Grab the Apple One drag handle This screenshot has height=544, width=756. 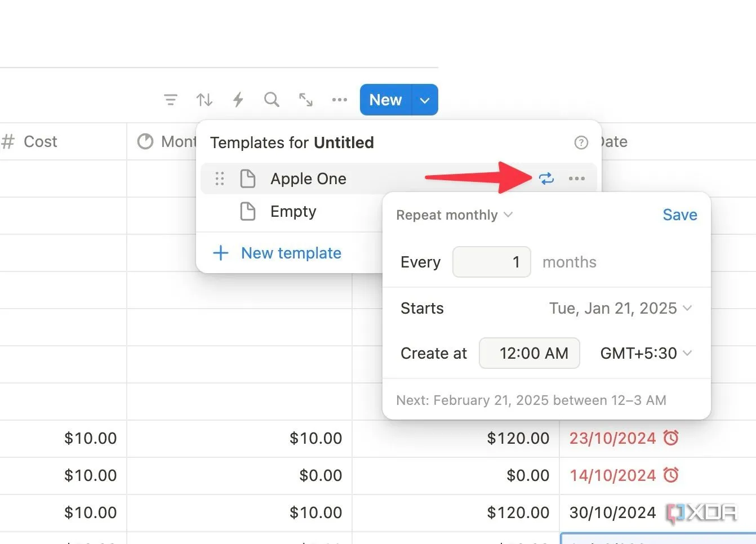(x=220, y=179)
